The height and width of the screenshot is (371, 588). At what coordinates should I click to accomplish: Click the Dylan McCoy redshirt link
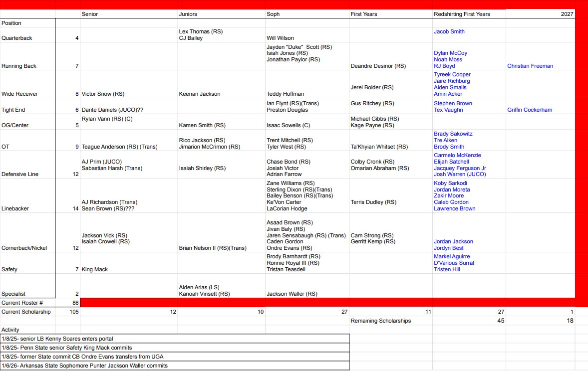(x=450, y=53)
